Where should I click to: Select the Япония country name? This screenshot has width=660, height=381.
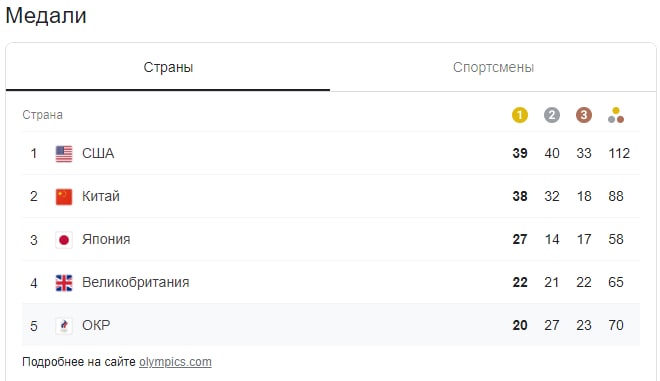[106, 239]
